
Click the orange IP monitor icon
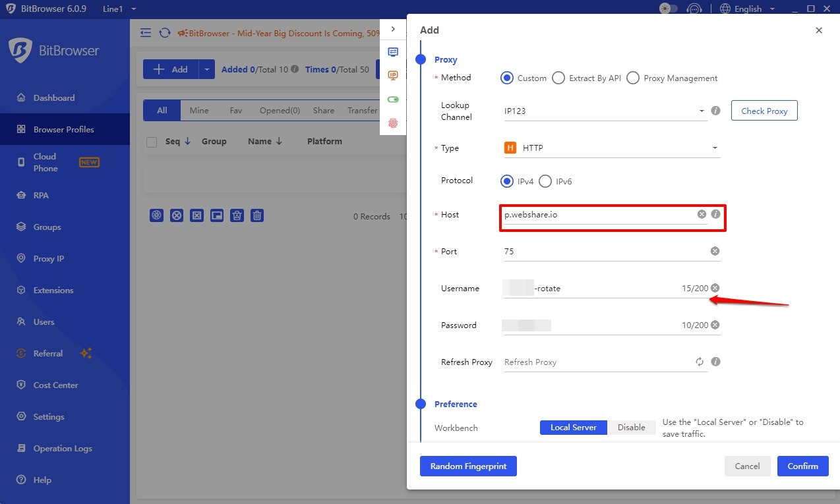click(x=393, y=76)
